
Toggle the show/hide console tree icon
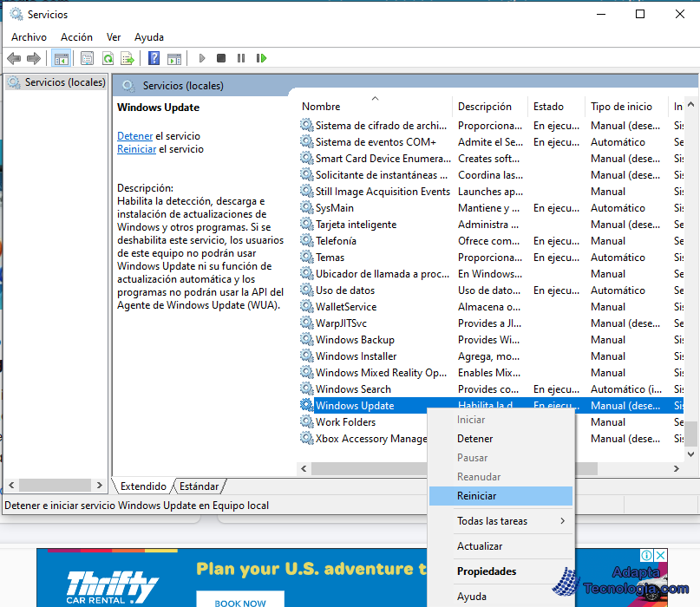(x=62, y=58)
